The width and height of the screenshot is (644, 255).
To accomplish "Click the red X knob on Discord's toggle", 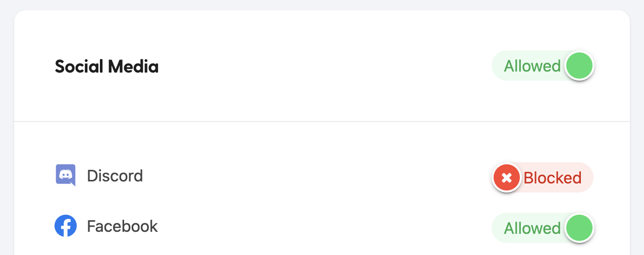I will [x=507, y=178].
